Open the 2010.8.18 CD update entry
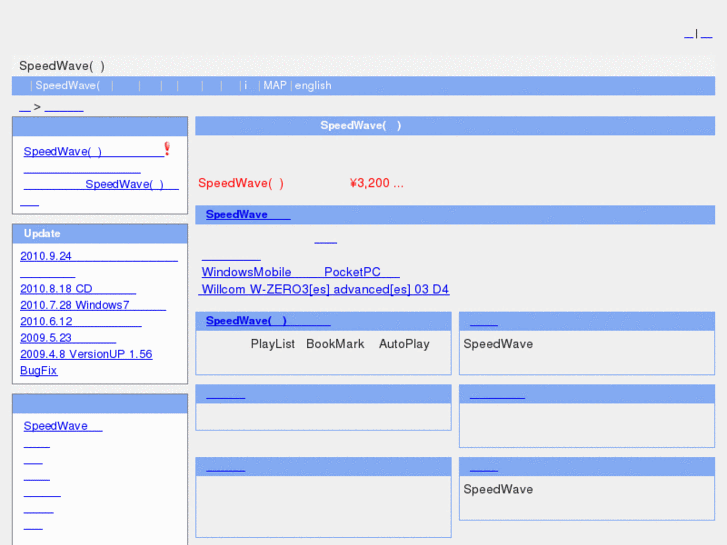This screenshot has height=545, width=727. click(x=78, y=289)
